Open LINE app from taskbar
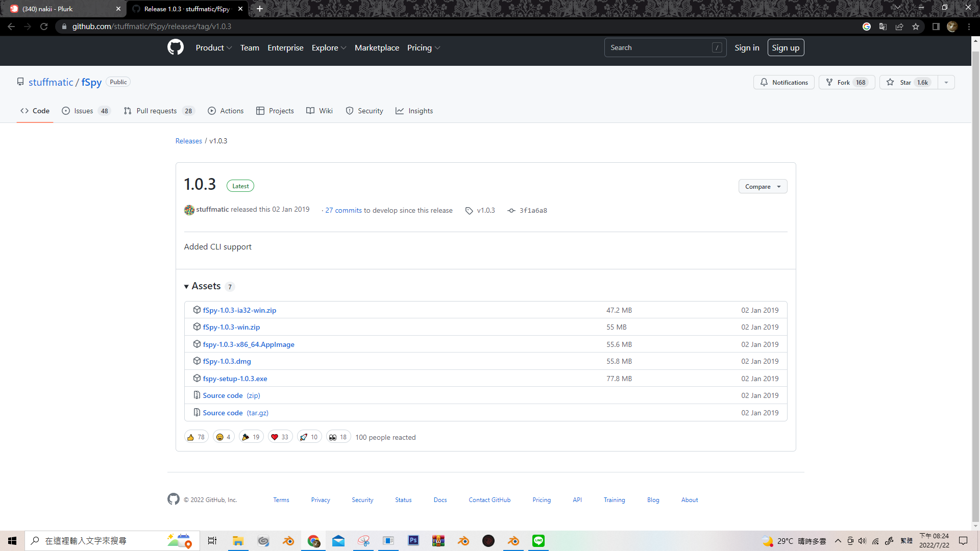980x551 pixels. click(x=538, y=541)
